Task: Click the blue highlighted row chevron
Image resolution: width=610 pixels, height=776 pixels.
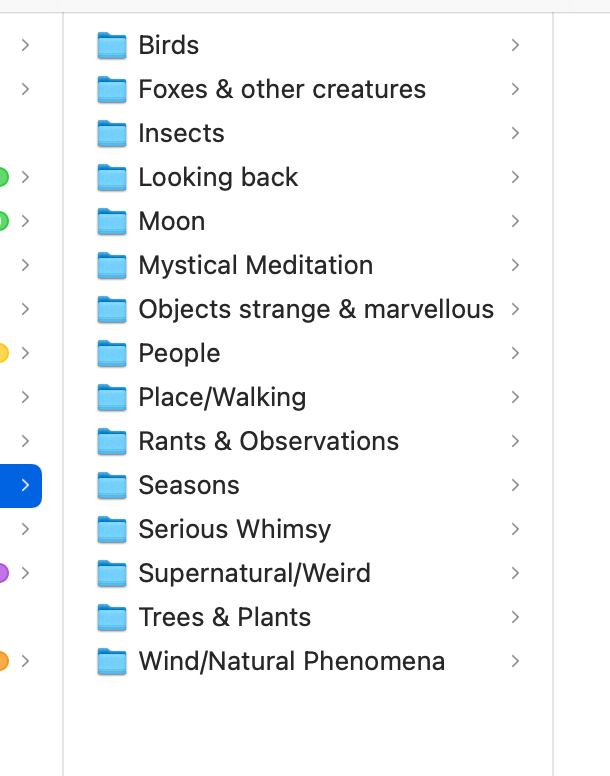Action: pos(25,485)
